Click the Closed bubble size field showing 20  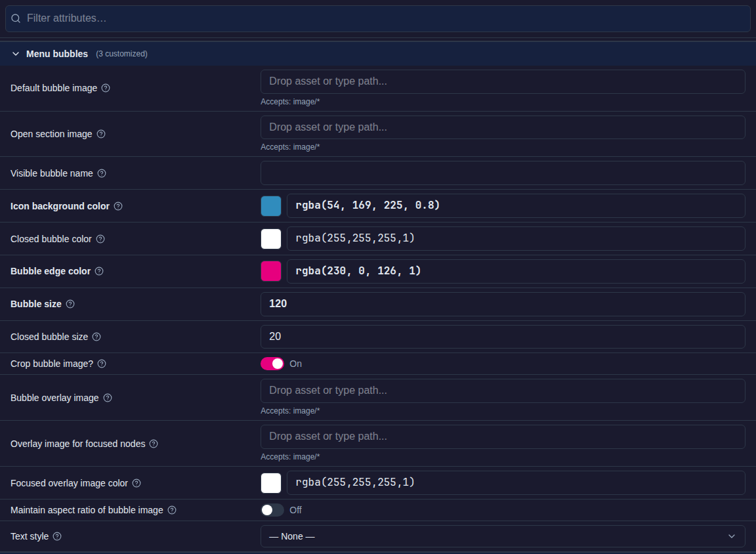coord(503,337)
